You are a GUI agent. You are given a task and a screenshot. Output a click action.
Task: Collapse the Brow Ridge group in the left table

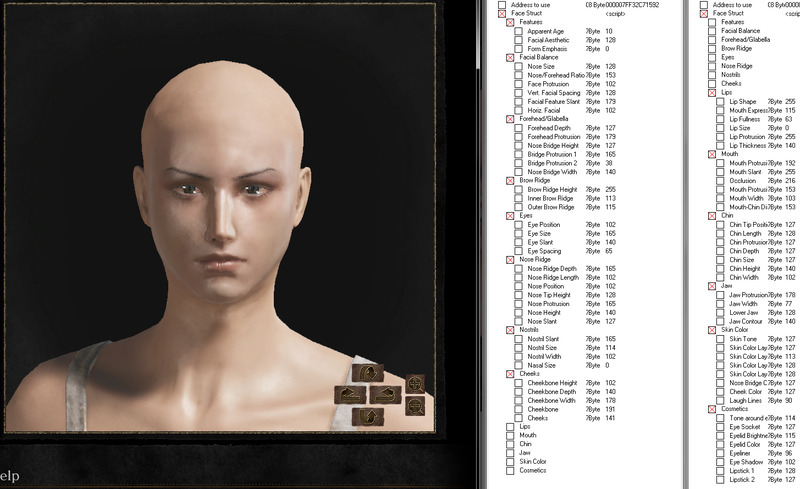(x=510, y=181)
